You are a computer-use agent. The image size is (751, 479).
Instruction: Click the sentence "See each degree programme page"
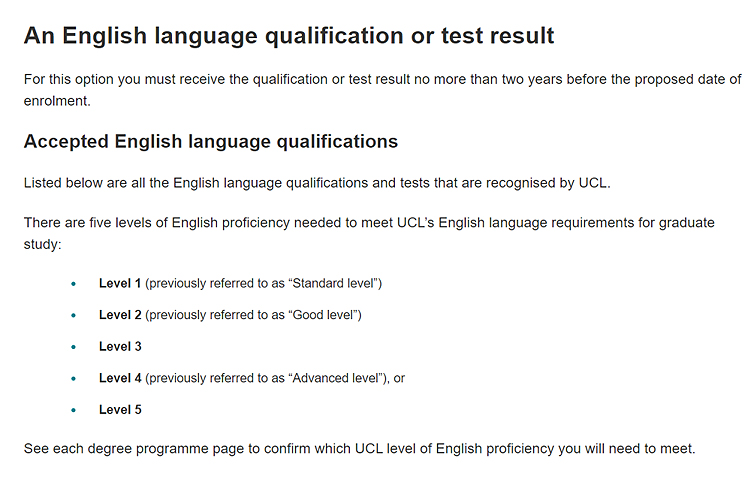click(358, 448)
